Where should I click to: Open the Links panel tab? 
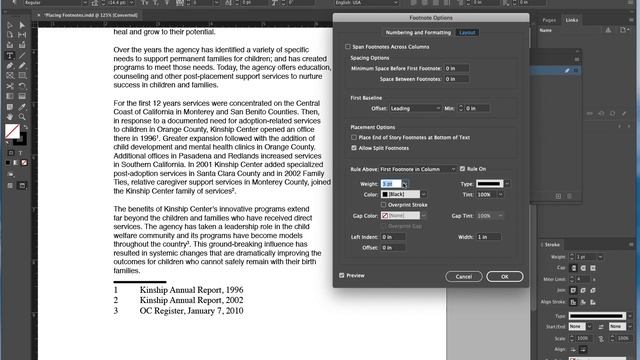572,20
